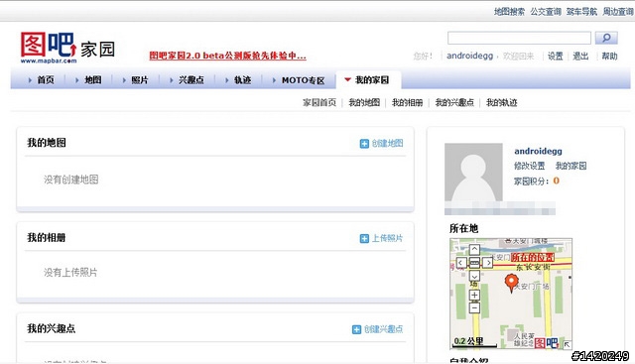Viewport: 635px width, 364px height.
Task: Click the 所在地 heading
Action: click(x=463, y=228)
